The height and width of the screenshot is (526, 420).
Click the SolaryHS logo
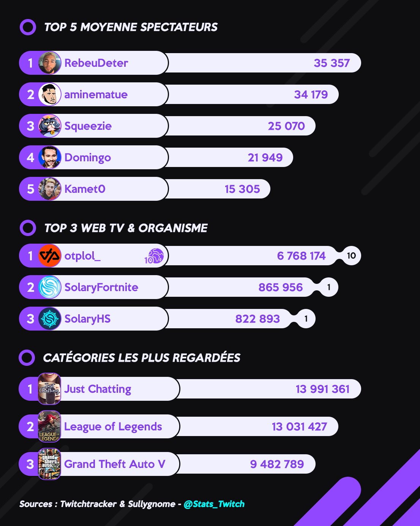click(50, 319)
